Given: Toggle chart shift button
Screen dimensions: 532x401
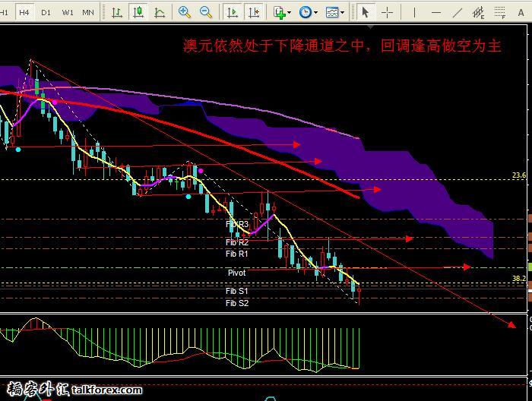Looking at the screenshot, I should 254,12.
